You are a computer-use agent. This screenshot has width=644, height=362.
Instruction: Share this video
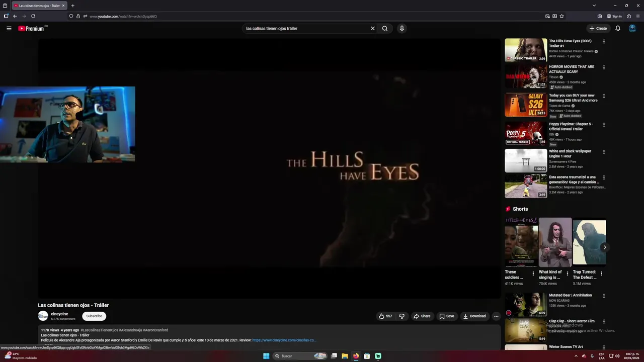[x=422, y=316]
